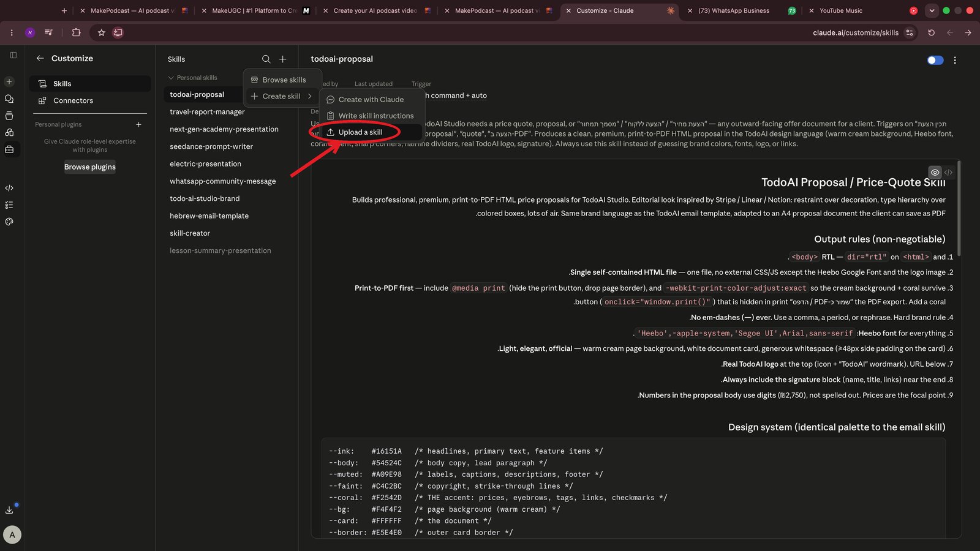The height and width of the screenshot is (551, 980).
Task: Click the --coral: #F2542D code line
Action: pos(498,498)
